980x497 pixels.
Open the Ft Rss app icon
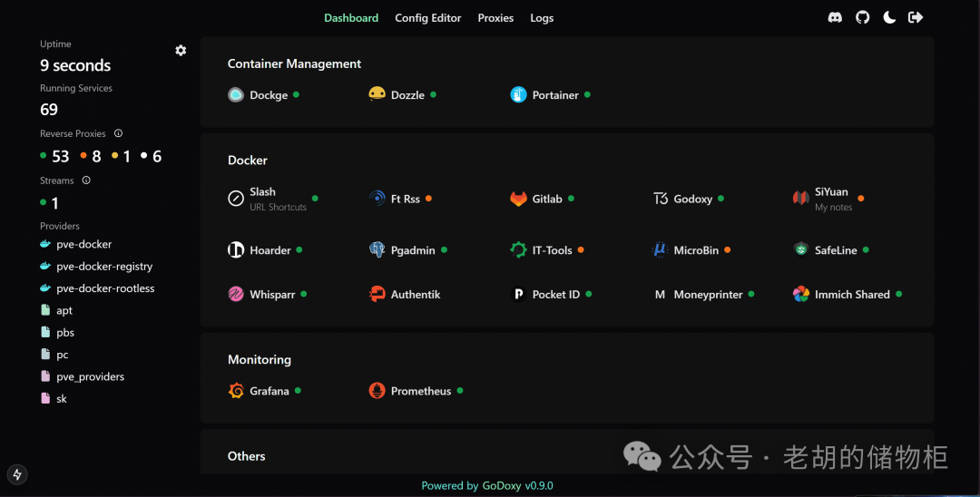point(377,199)
